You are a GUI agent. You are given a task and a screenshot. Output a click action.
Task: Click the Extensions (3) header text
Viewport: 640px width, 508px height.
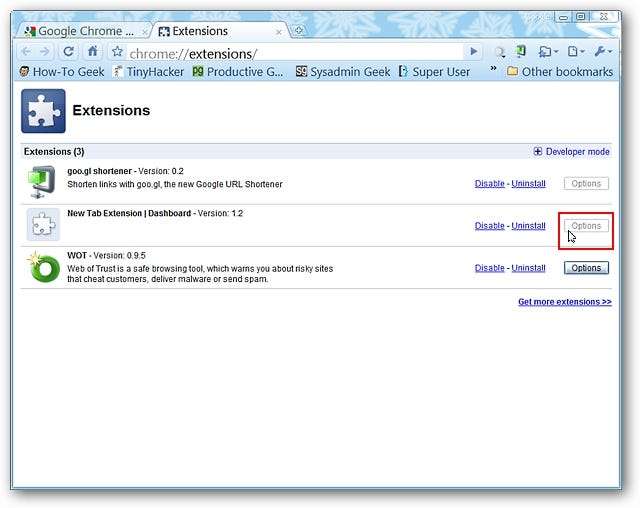(54, 152)
